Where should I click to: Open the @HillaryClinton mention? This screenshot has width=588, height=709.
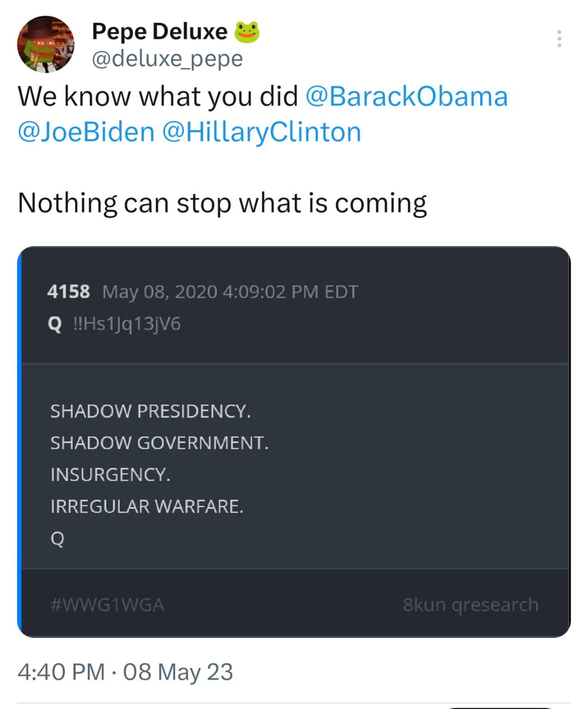pyautogui.click(x=262, y=132)
